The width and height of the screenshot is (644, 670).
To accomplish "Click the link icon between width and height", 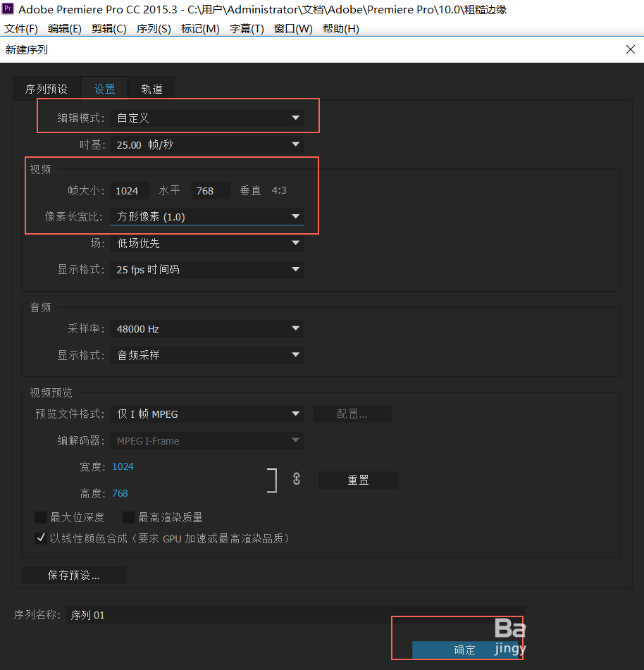I will (296, 479).
